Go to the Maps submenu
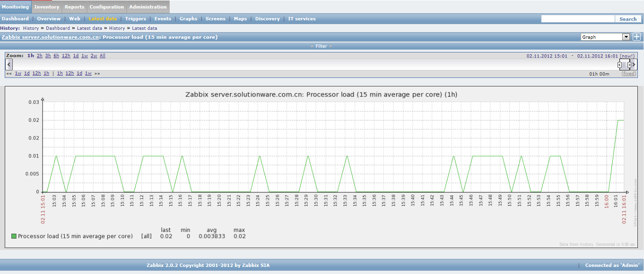Viewport: 644px width, 274px height. (240, 19)
